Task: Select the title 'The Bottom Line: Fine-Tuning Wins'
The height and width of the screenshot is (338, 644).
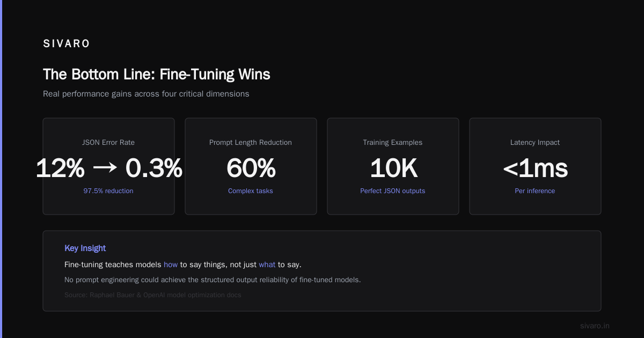Action: tap(157, 75)
